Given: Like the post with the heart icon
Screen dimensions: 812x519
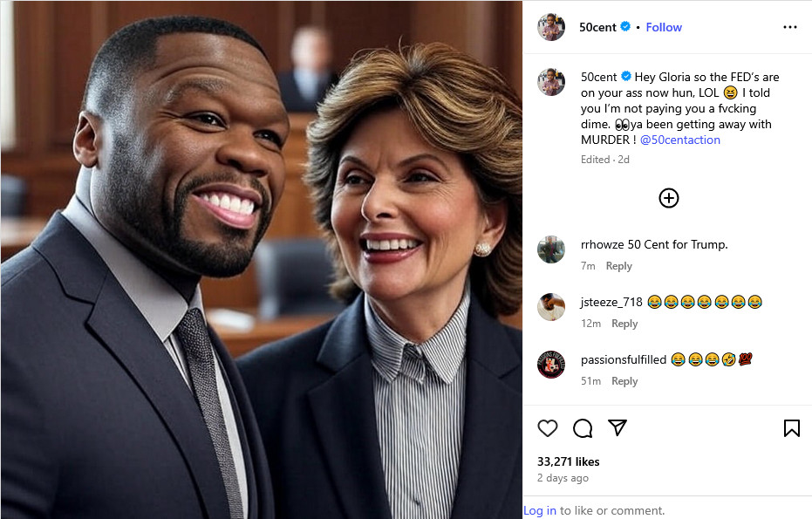Looking at the screenshot, I should click(548, 428).
